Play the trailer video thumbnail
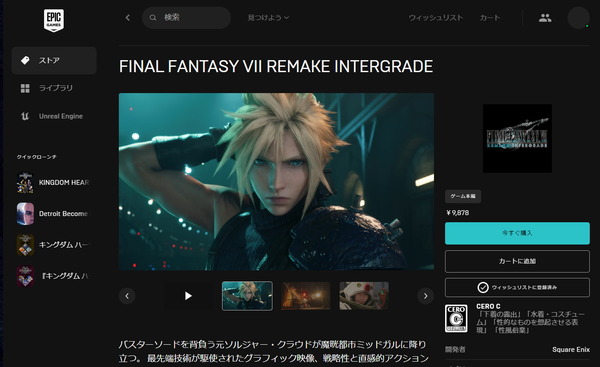Screen dimensions: 600x367 coord(188,296)
